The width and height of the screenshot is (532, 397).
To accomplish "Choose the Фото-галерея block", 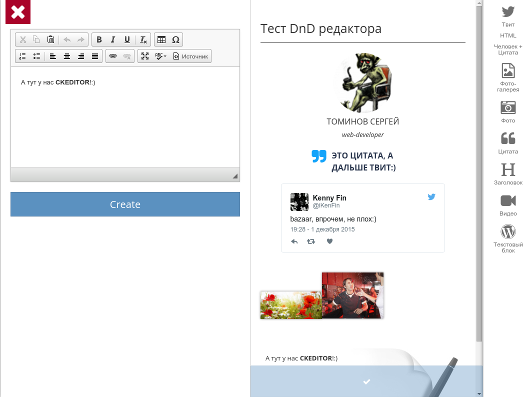I will point(508,77).
